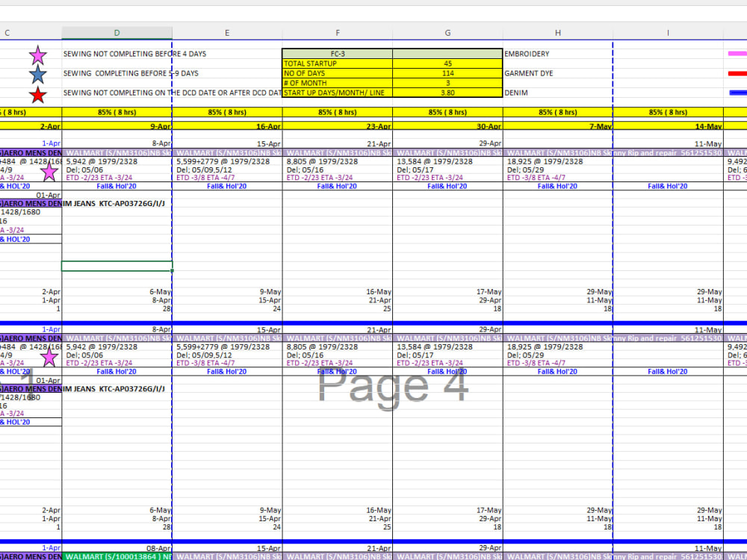The image size is (747, 560).
Task: Click the NO OF DAYS cell
Action: point(338,73)
